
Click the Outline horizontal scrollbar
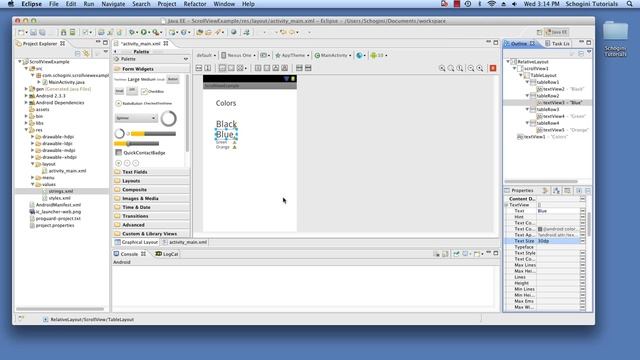point(541,182)
